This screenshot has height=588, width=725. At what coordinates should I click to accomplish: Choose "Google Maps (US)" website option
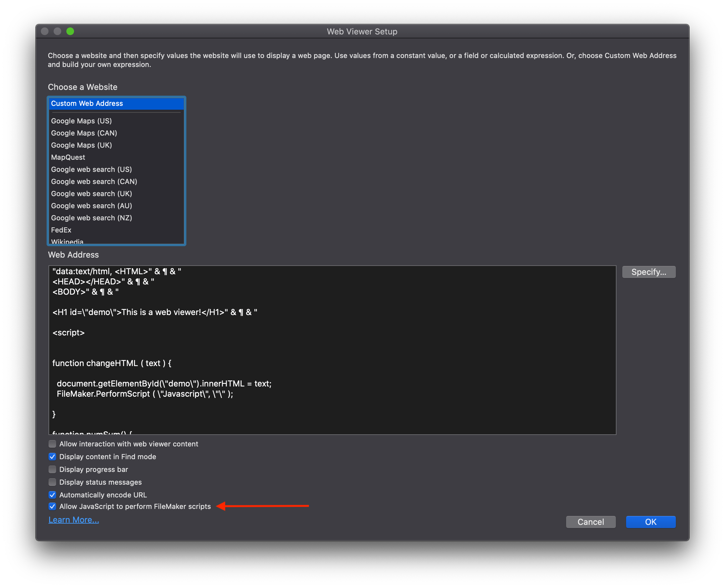pos(81,121)
